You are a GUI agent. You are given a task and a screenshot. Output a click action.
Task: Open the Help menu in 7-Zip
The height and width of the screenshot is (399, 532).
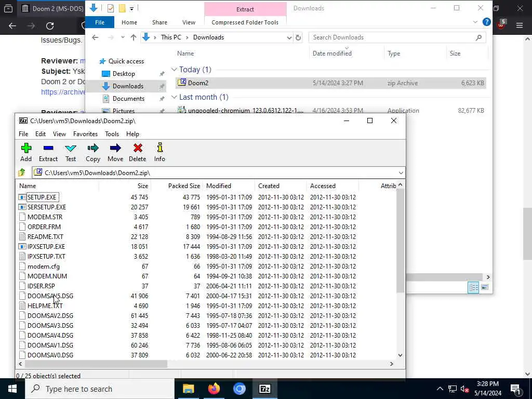[x=132, y=134]
